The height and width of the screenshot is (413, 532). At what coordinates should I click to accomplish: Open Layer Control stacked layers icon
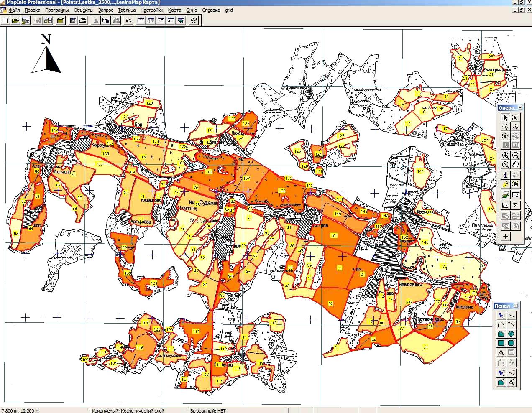tap(506, 195)
